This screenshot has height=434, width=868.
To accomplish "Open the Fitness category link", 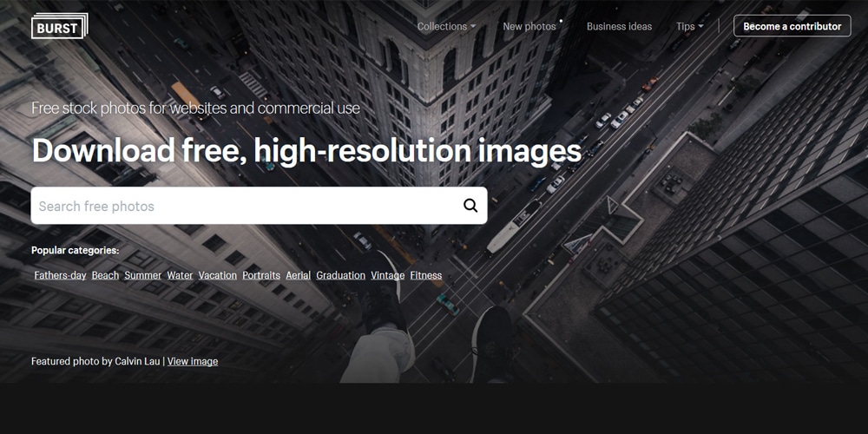I will [x=425, y=275].
